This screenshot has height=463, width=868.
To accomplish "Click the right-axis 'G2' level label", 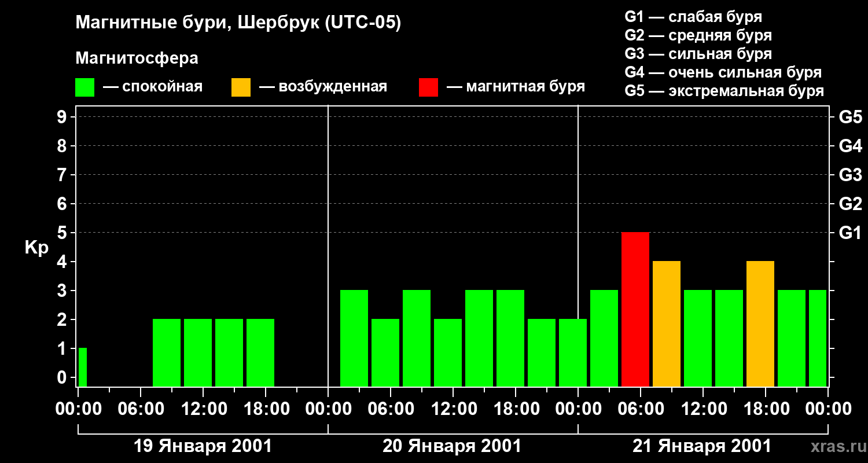I will pyautogui.click(x=850, y=204).
